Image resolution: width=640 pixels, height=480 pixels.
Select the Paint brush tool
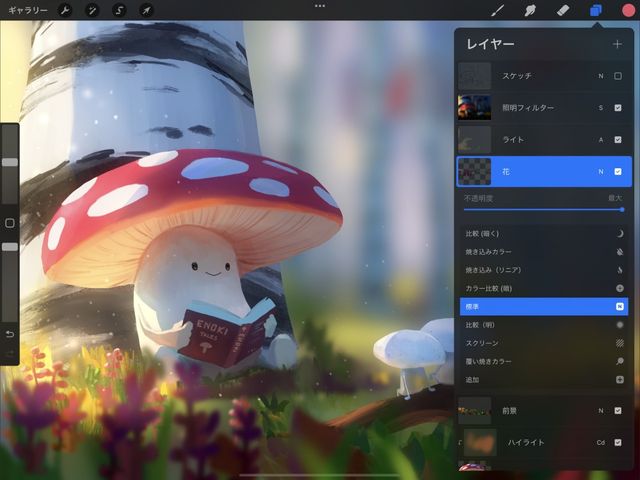point(497,10)
